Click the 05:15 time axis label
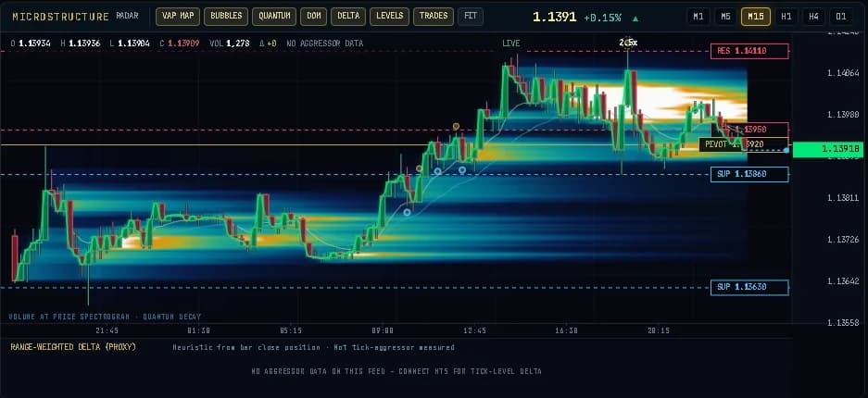868x398 pixels. 291,330
